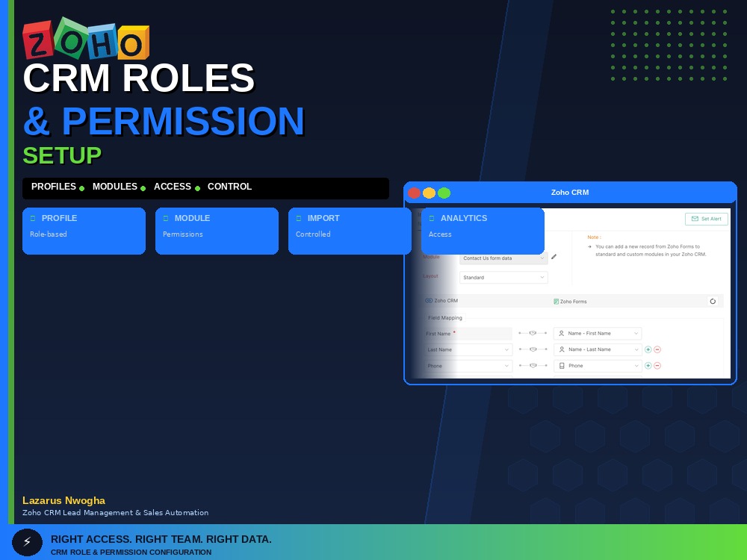747x560 pixels.
Task: Click the yellow minimize dot on the Zoho CRM window
Action: click(x=429, y=193)
